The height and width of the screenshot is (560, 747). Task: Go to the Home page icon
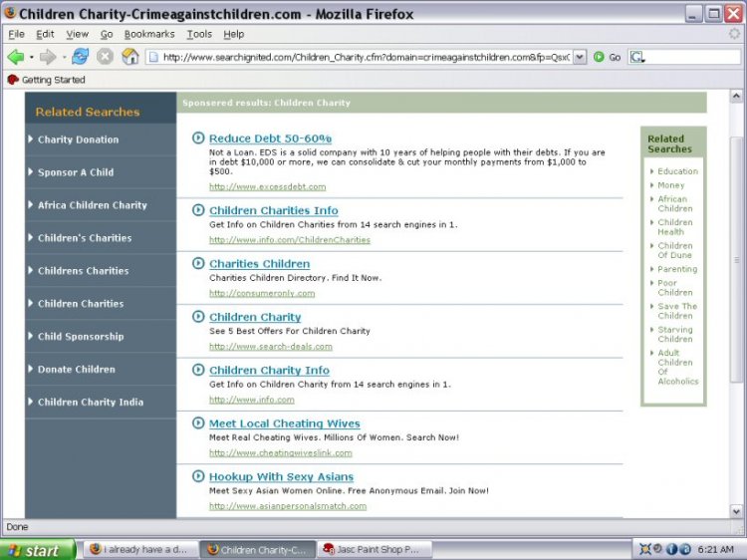tap(130, 57)
